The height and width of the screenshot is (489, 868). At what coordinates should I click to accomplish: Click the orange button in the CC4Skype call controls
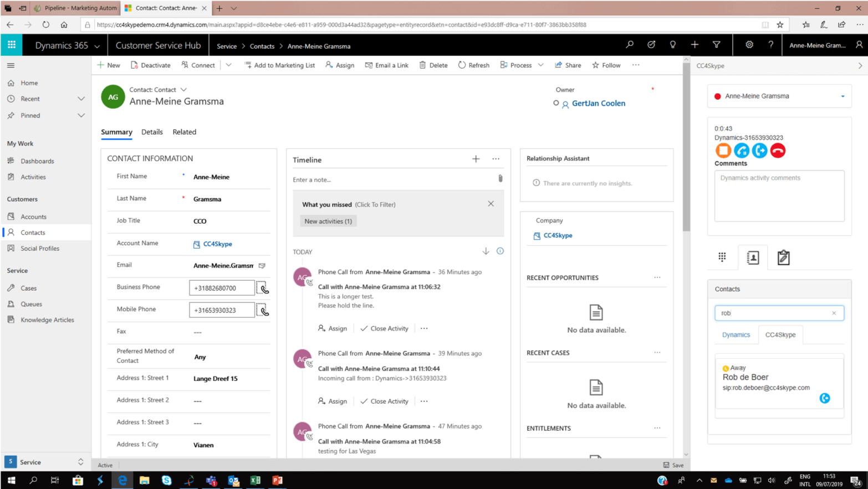[723, 150]
